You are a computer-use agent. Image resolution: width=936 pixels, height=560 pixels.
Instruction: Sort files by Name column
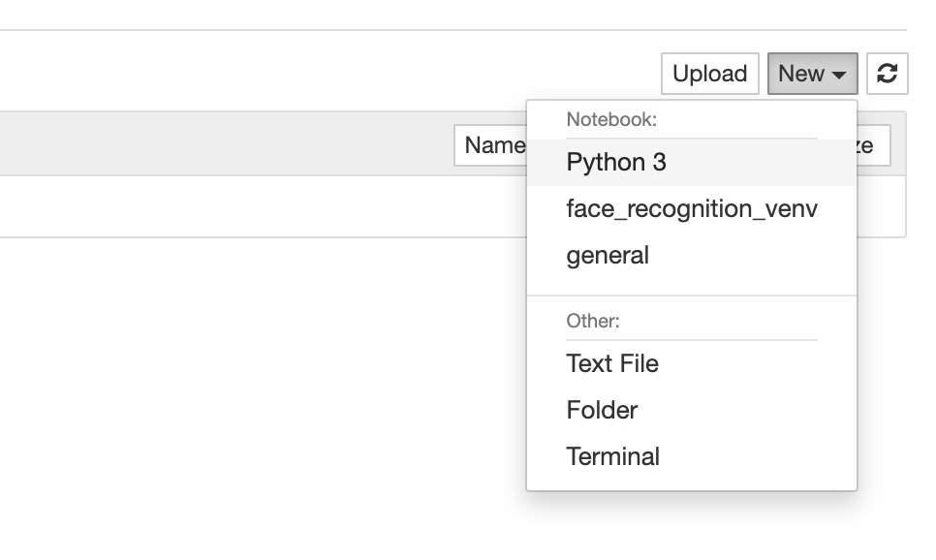pyautogui.click(x=491, y=146)
